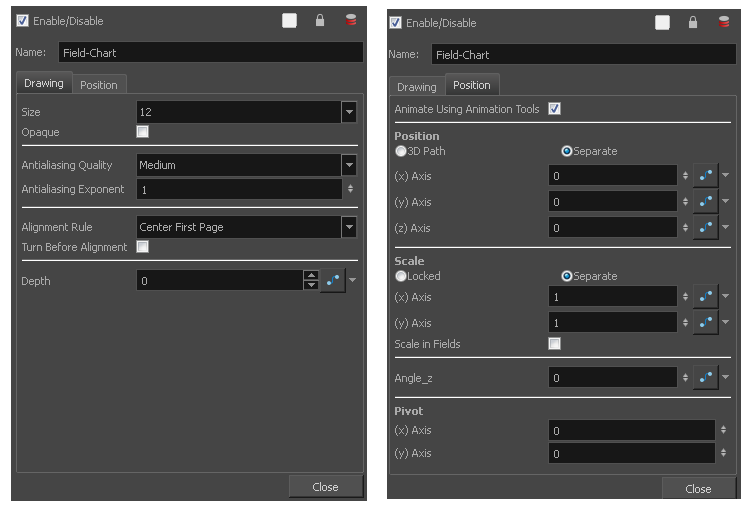
Task: Open function menu arrow for Position (z) Axis
Action: [x=726, y=227]
